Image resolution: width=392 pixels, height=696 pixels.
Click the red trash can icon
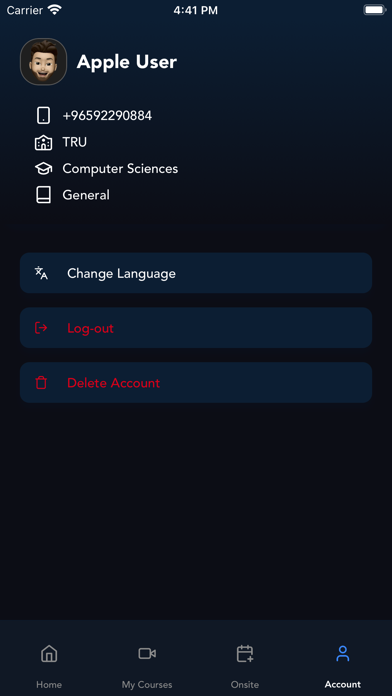pos(41,383)
